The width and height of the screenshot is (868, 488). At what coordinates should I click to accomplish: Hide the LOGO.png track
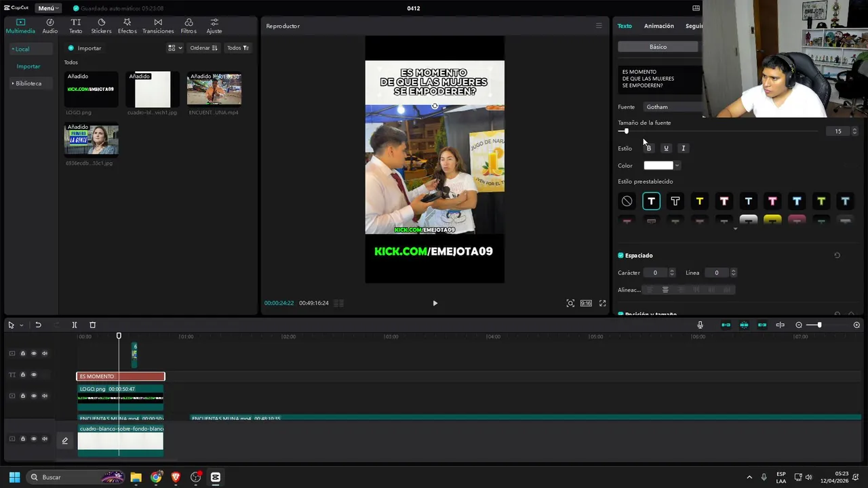point(34,396)
